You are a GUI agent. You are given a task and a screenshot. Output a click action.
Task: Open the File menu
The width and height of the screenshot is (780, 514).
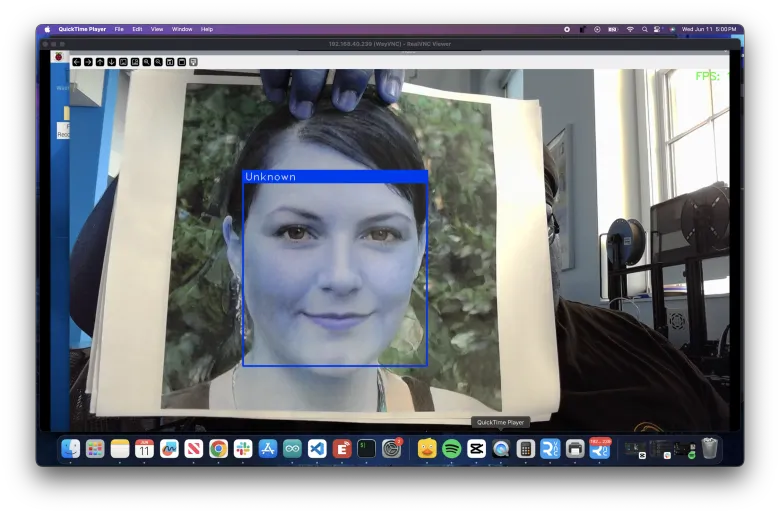point(119,29)
